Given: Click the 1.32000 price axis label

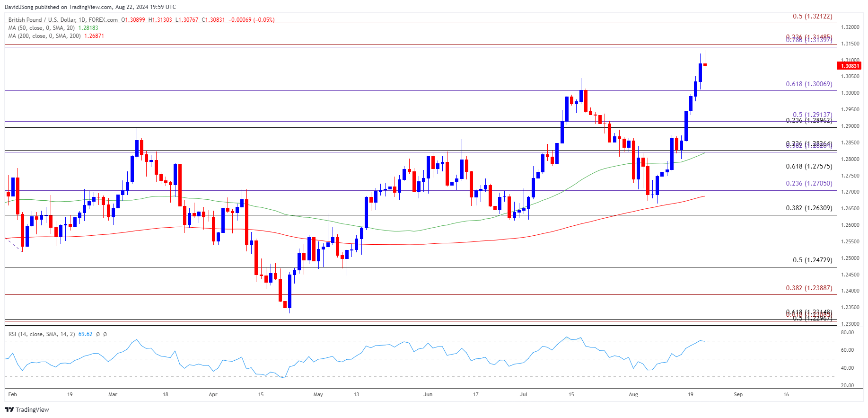Looking at the screenshot, I should (850, 27).
